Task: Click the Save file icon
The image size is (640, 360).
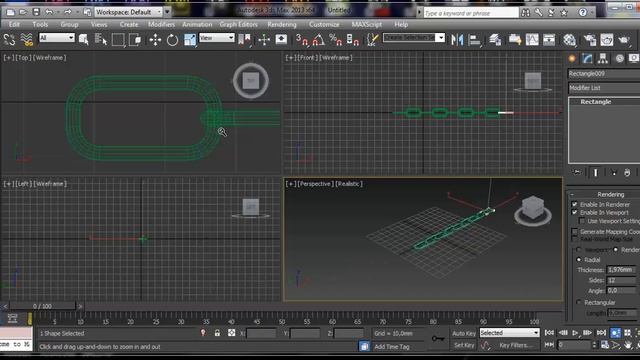Action: [36, 12]
